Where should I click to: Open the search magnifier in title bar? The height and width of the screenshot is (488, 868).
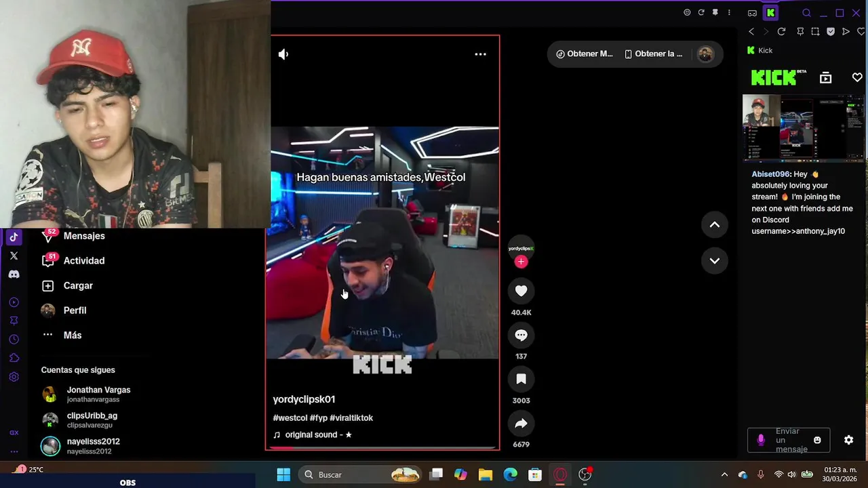pyautogui.click(x=806, y=13)
